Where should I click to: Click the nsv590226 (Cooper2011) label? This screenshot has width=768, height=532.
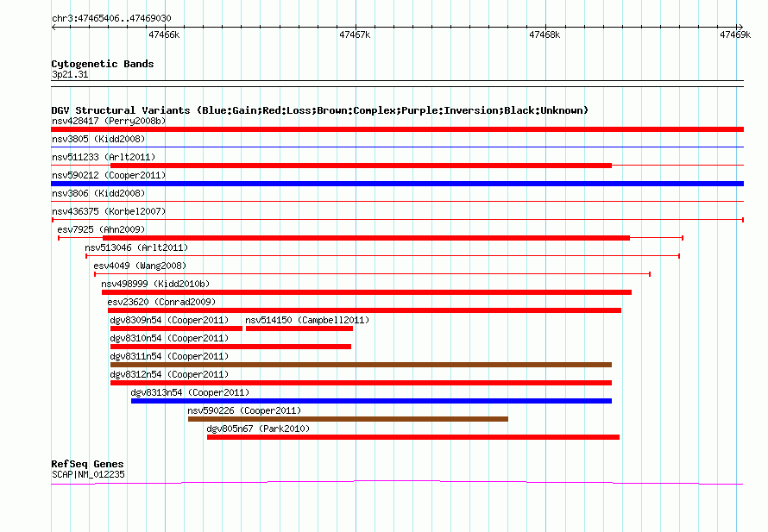pyautogui.click(x=244, y=410)
